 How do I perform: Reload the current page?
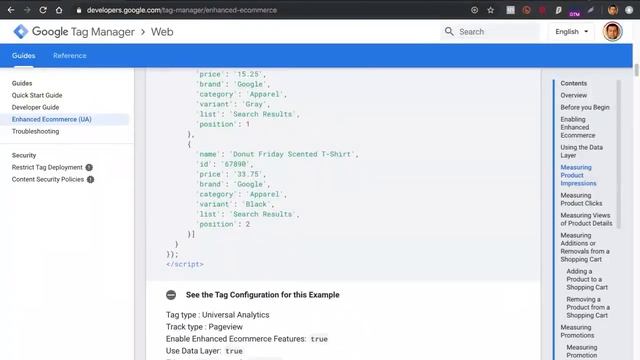(43, 10)
